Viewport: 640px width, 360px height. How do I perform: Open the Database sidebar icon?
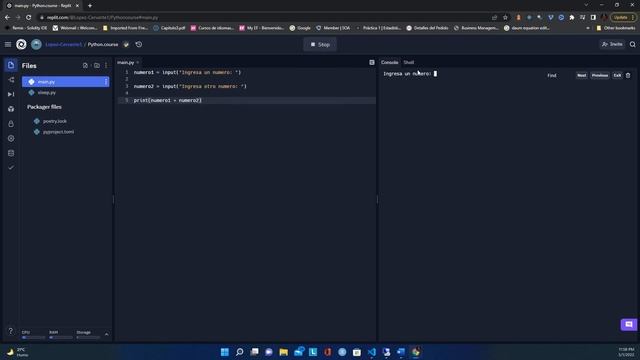click(x=11, y=153)
